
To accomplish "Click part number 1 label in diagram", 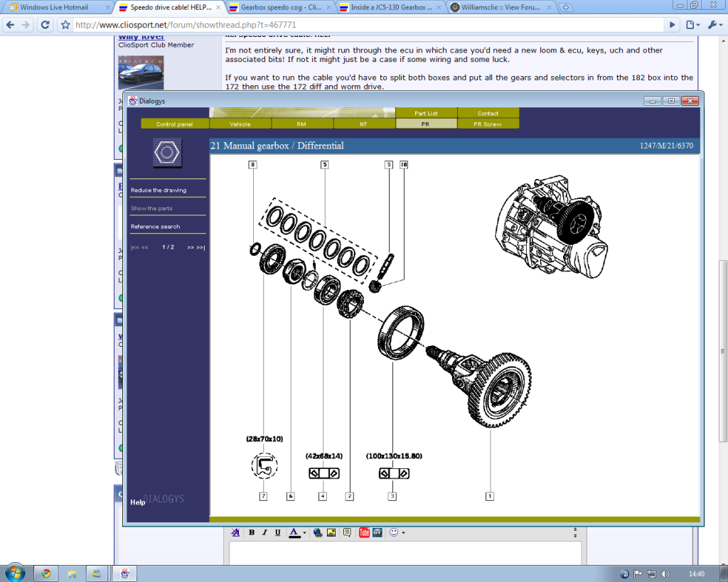I will click(x=489, y=496).
